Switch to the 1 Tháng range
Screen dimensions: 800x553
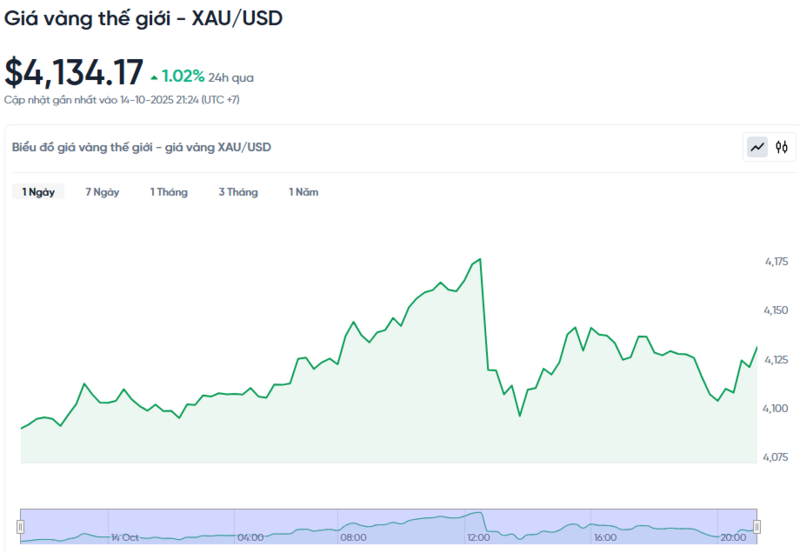169,192
